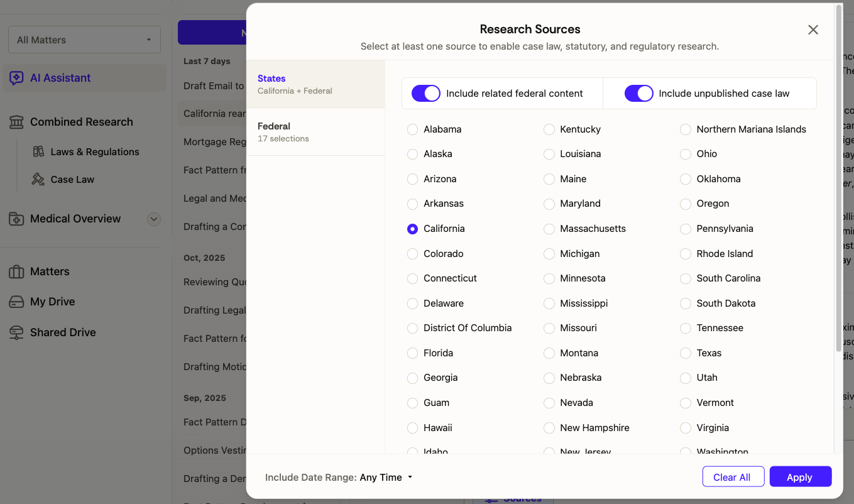The height and width of the screenshot is (504, 854).
Task: Open the All Matters dropdown
Action: (84, 40)
